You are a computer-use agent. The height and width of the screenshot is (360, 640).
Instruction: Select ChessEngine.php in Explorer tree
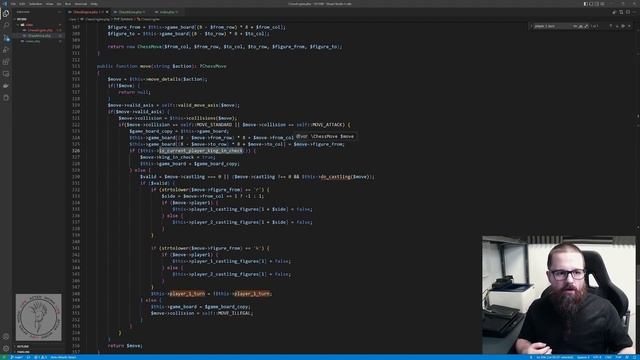(40, 30)
